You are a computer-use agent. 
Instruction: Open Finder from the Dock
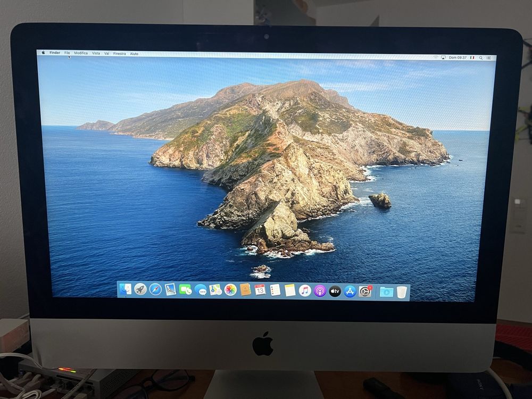126,289
